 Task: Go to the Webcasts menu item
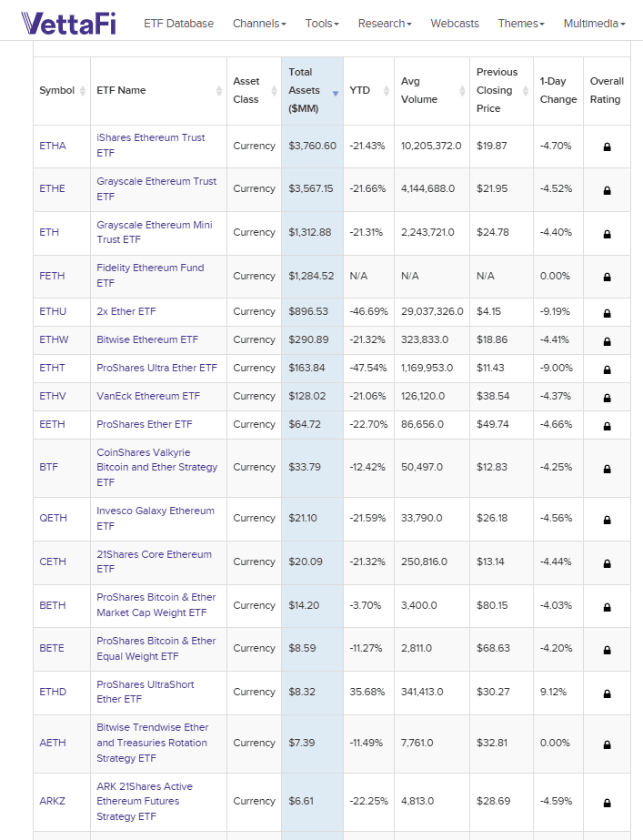(x=455, y=24)
